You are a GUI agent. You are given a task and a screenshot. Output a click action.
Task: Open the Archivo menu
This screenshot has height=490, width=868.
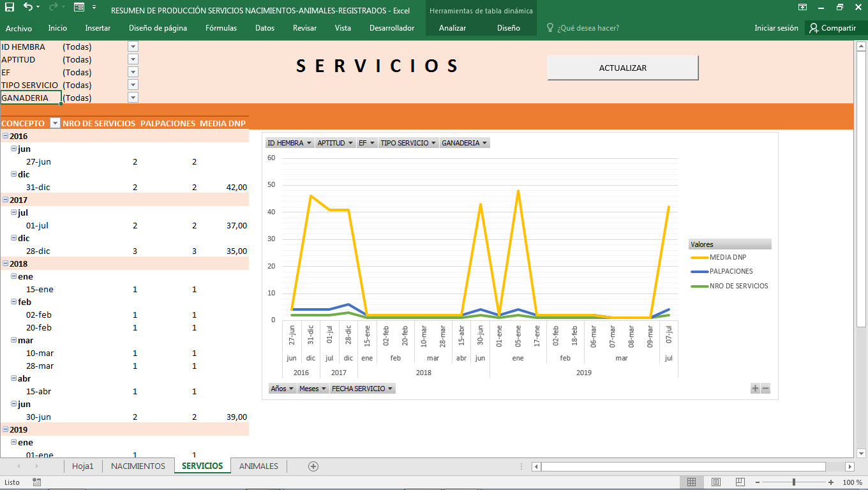point(19,28)
